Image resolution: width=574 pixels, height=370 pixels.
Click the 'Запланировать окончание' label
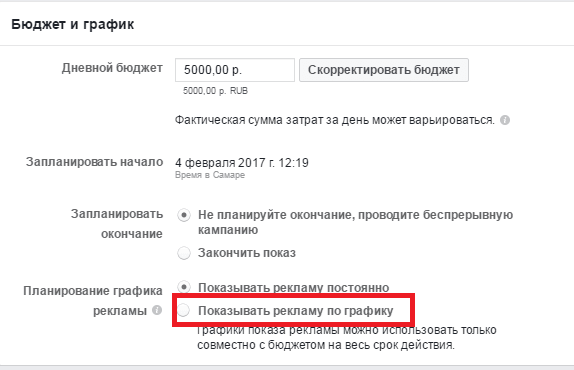117,224
